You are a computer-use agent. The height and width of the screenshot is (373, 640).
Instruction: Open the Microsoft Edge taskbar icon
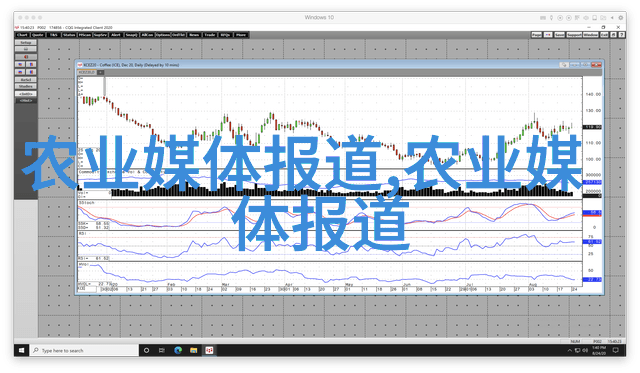(178, 350)
